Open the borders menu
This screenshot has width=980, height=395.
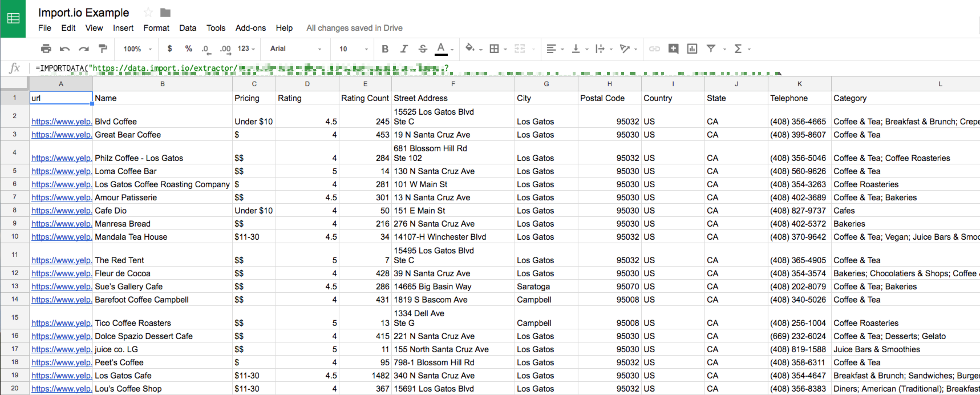tap(498, 49)
